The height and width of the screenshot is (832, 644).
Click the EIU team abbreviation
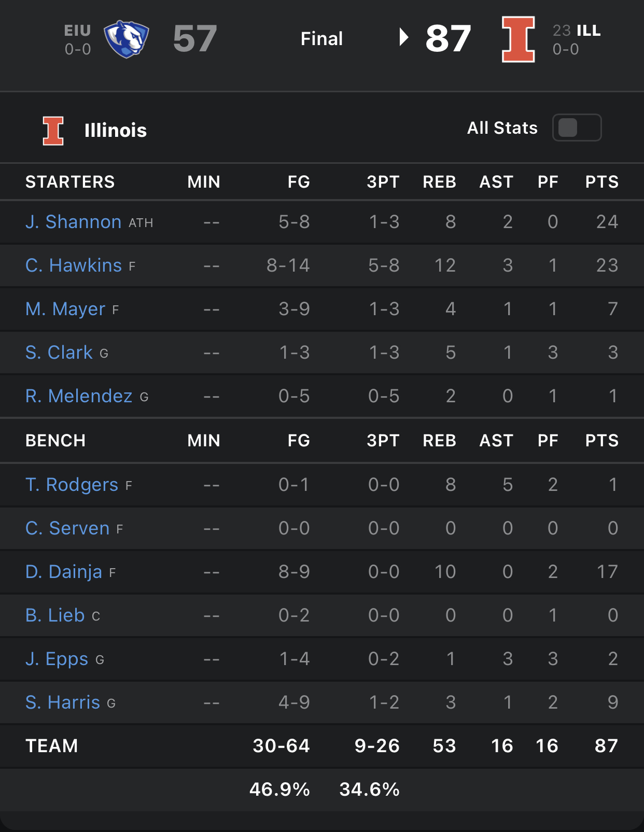pyautogui.click(x=77, y=31)
